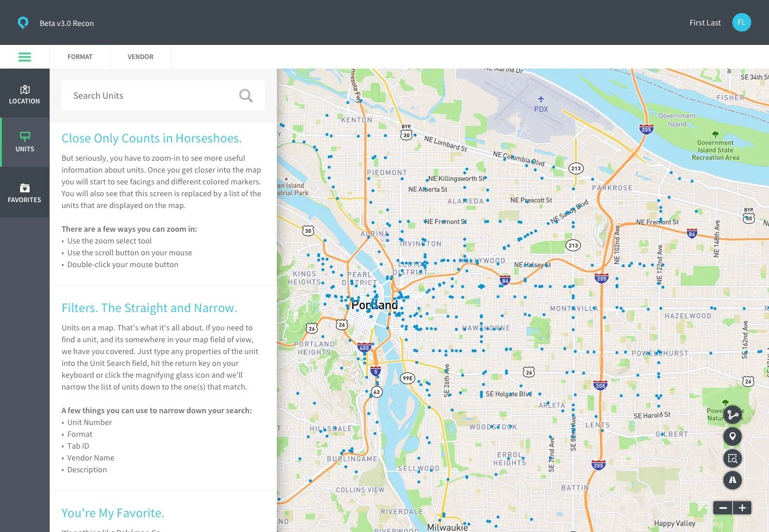The height and width of the screenshot is (532, 769).
Task: Select the location pin map tool
Action: pos(732,437)
